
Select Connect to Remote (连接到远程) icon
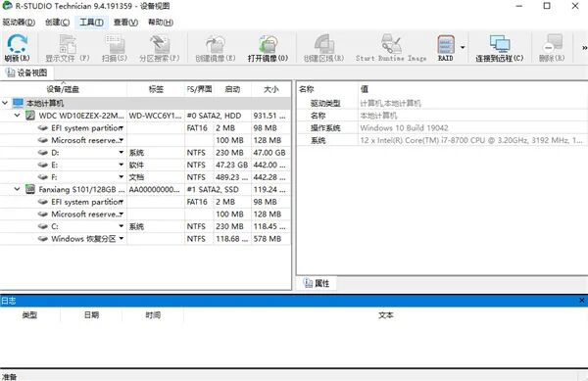(x=500, y=48)
